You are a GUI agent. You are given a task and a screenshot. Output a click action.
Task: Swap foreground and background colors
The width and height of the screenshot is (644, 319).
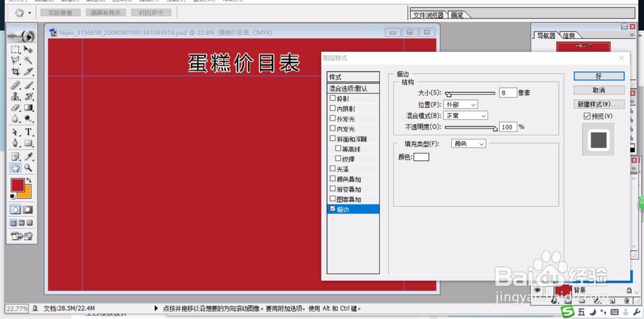click(29, 181)
